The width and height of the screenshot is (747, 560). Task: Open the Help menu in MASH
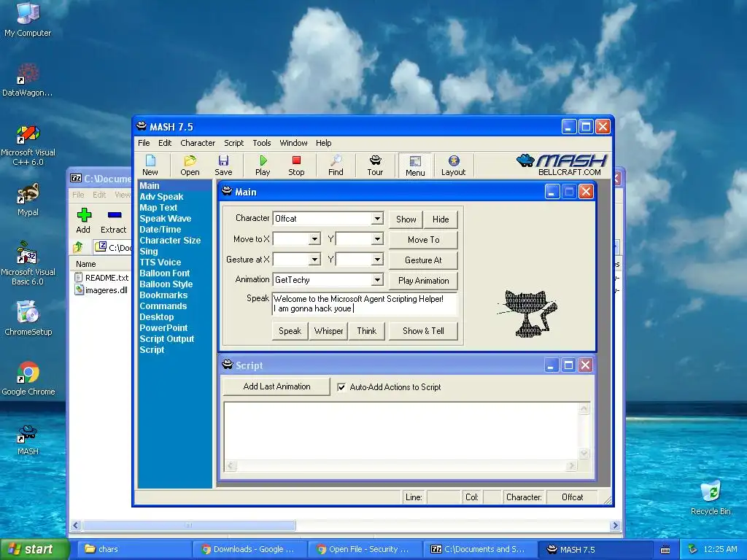point(323,143)
